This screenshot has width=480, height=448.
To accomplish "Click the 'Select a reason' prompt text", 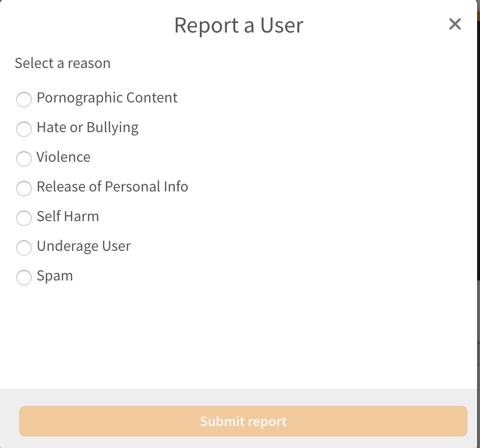I will tap(62, 63).
